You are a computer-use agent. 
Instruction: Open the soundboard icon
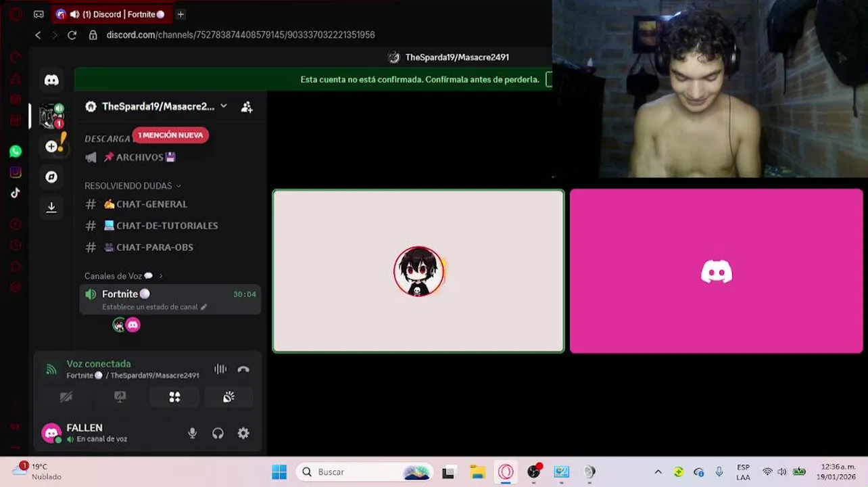[228, 397]
